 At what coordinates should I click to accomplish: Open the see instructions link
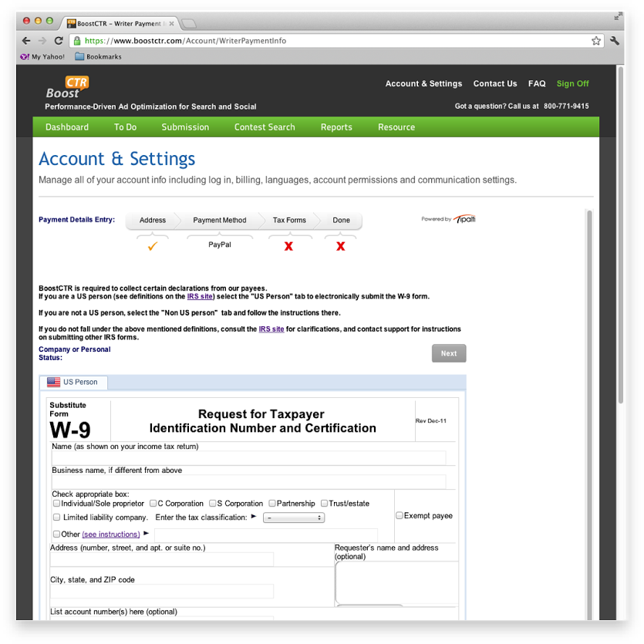[111, 534]
